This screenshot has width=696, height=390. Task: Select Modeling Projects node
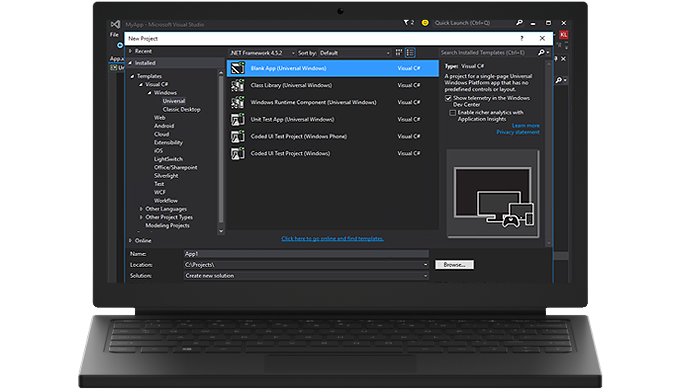pos(167,225)
